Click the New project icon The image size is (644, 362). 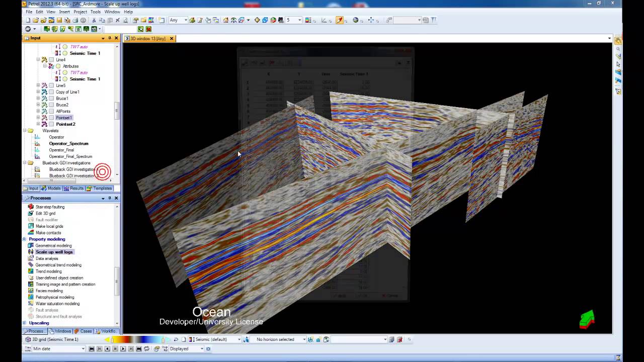pos(28,20)
